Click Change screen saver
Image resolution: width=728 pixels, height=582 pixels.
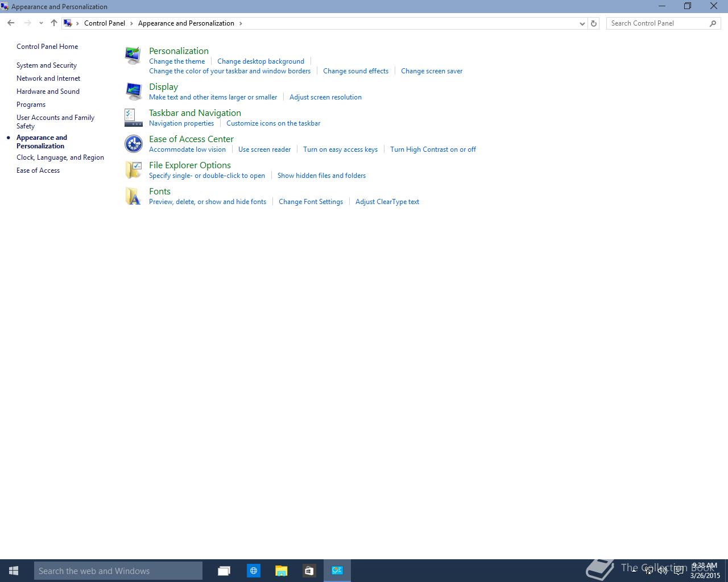432,71
